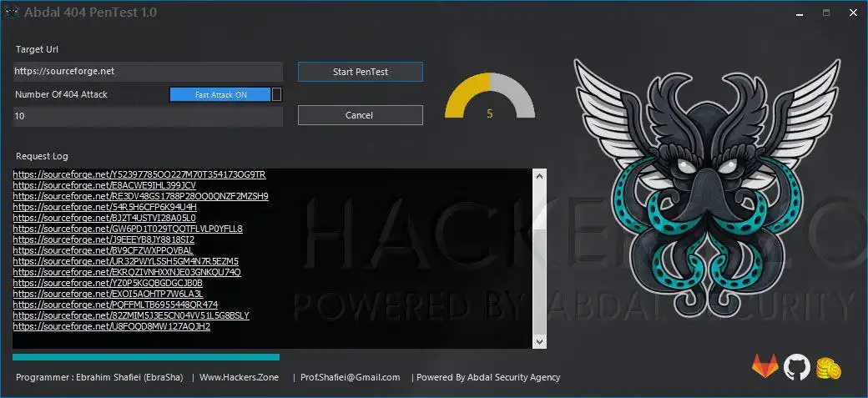Open log link ending UR32PWYLSSH5GM4N7R5EZM5
The image size is (868, 398).
(x=126, y=261)
